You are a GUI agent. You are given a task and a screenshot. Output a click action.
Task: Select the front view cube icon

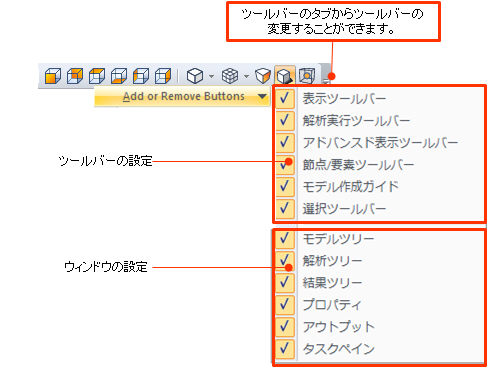click(53, 76)
